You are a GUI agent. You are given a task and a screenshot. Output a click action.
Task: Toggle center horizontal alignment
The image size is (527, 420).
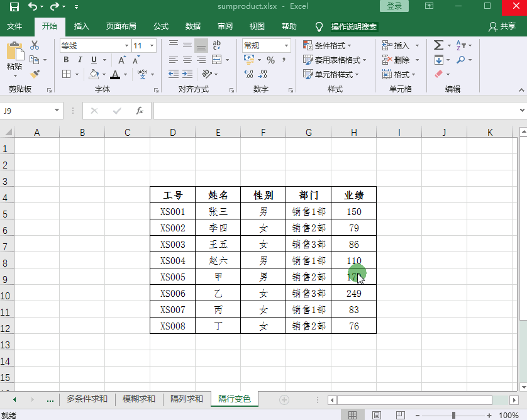point(187,60)
